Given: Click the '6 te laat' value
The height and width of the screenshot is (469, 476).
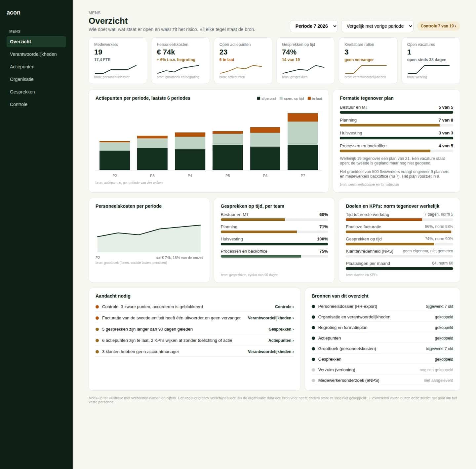Looking at the screenshot, I should tap(227, 60).
